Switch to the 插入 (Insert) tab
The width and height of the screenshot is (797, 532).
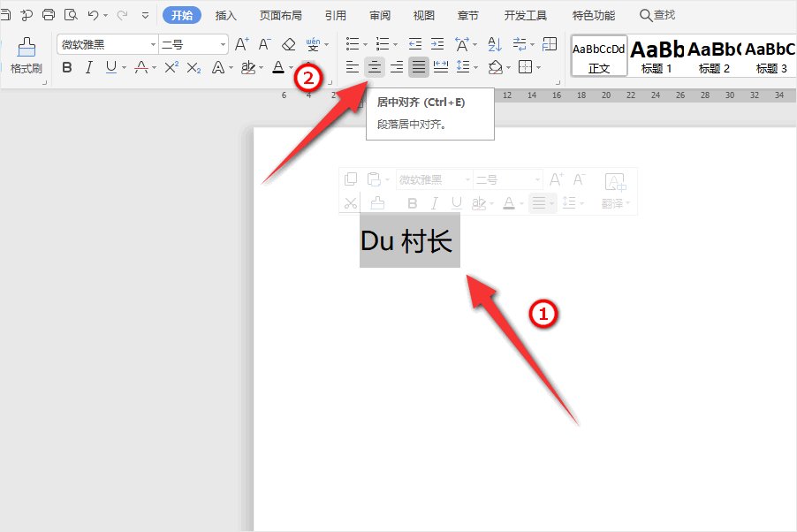226,15
